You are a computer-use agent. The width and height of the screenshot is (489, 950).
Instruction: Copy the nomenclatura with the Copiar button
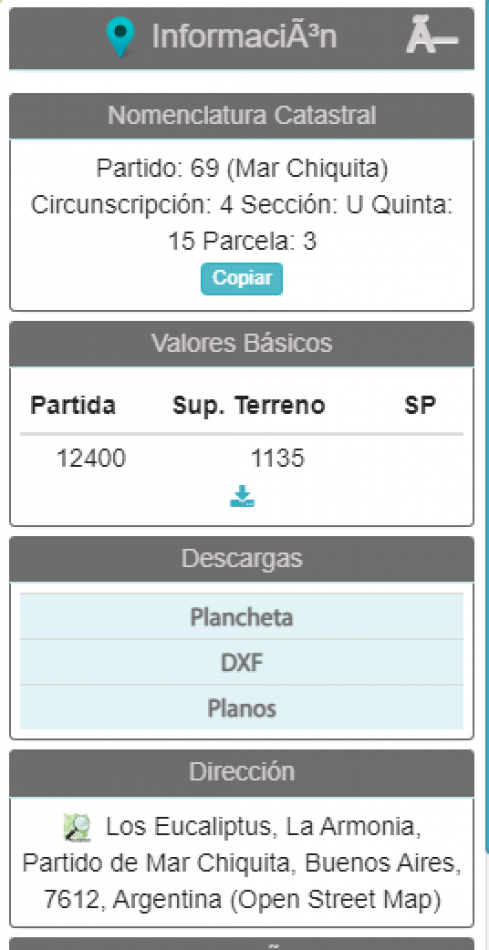242,279
